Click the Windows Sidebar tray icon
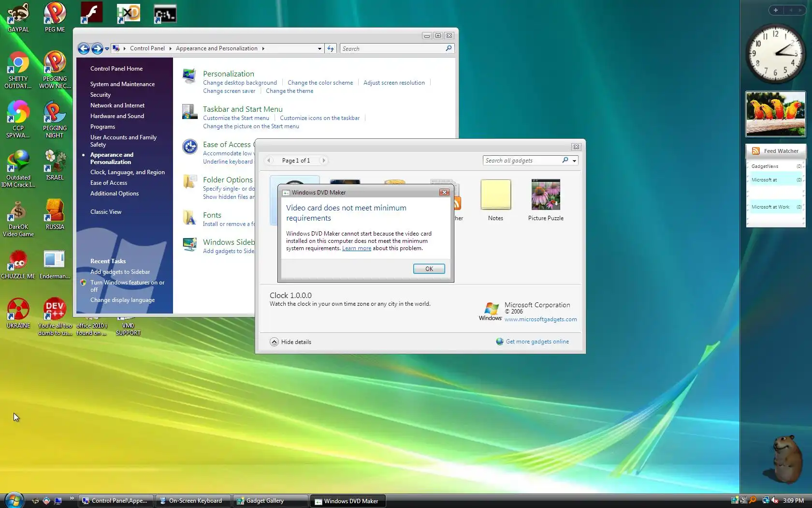This screenshot has height=508, width=812. [735, 501]
